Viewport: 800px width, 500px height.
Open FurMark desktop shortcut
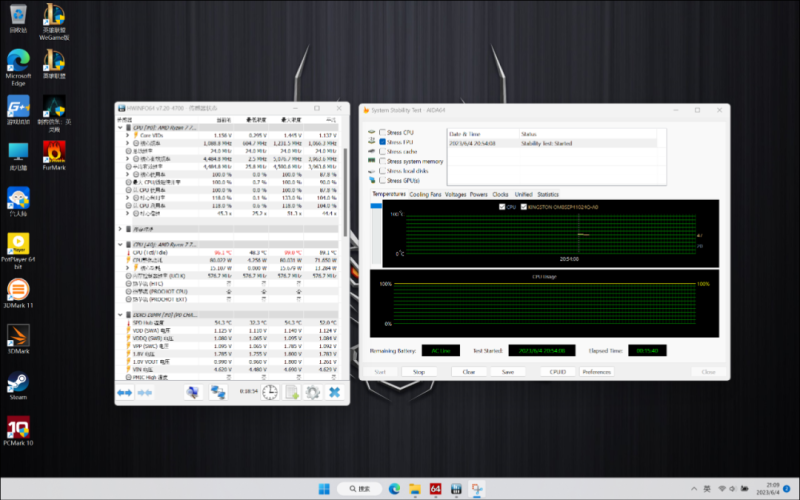(x=54, y=153)
